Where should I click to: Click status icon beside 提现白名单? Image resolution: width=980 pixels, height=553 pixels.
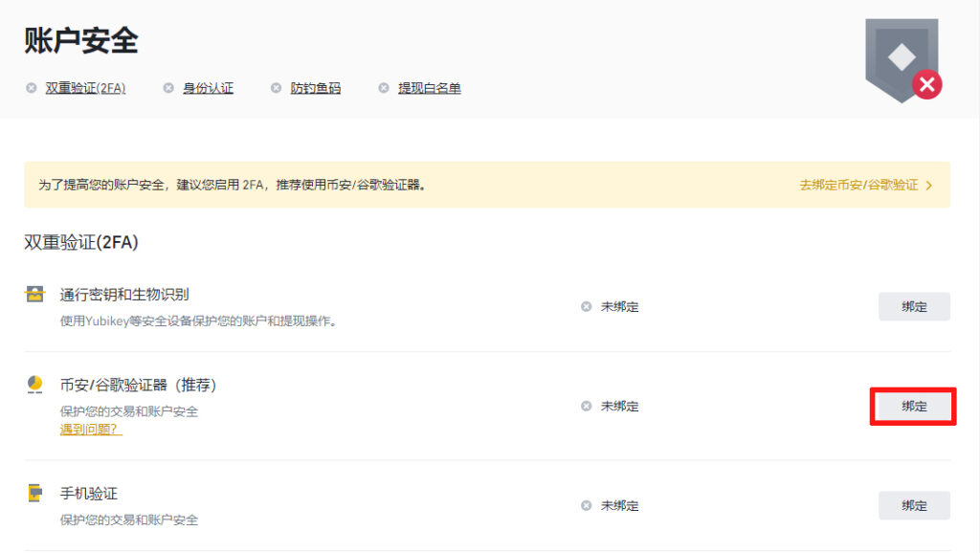[x=384, y=88]
